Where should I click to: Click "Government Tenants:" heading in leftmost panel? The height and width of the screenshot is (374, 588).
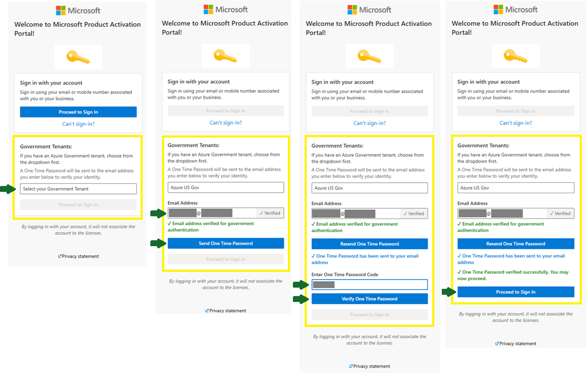[x=46, y=147]
